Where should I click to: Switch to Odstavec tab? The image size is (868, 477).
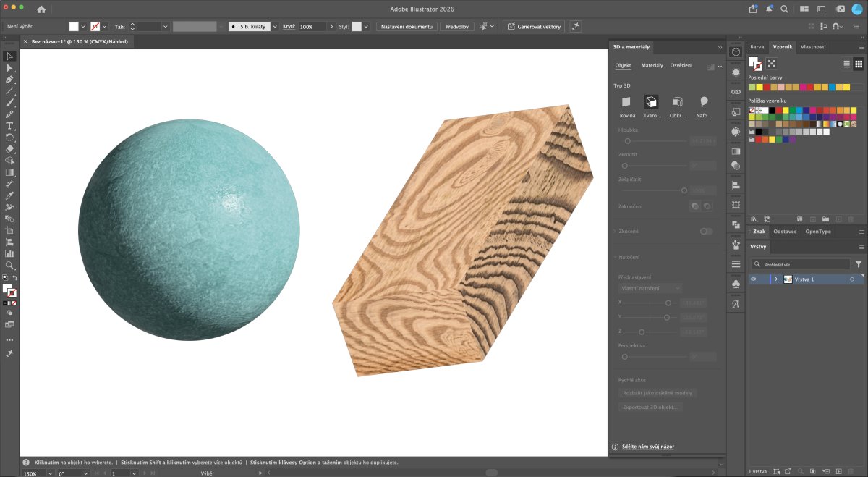click(x=785, y=232)
